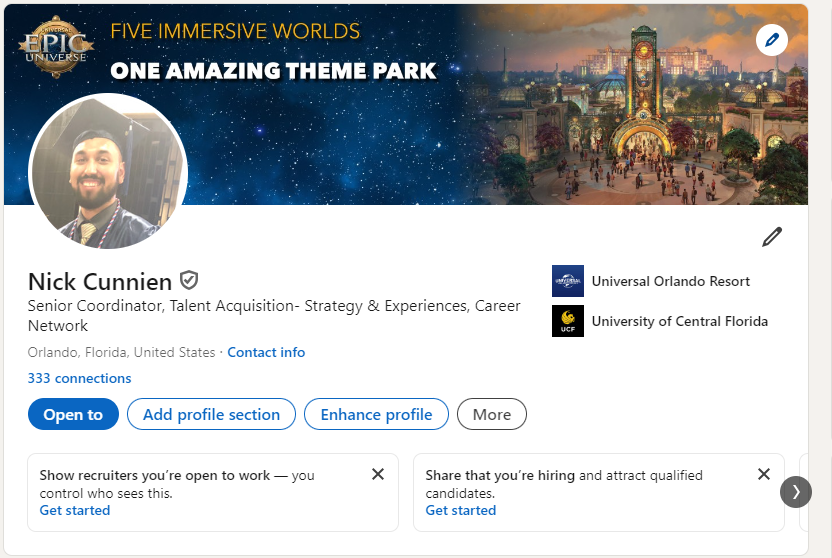
Task: Click the verification shield badge beside the name
Action: coord(189,280)
